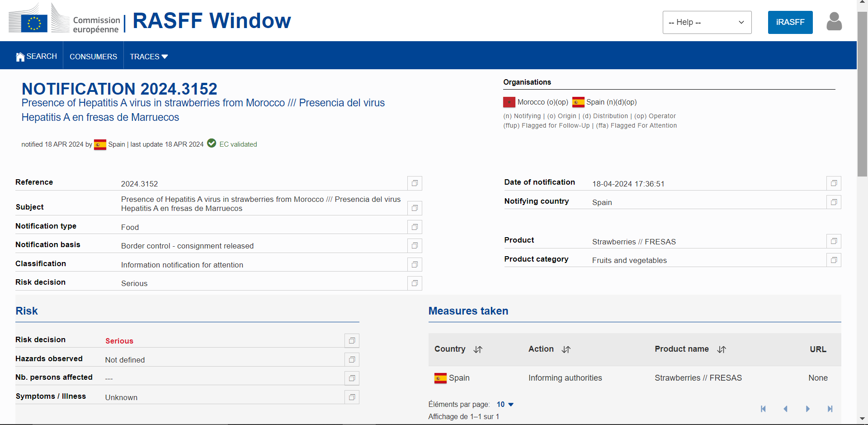Image resolution: width=868 pixels, height=425 pixels.
Task: Open the Help dropdown
Action: pos(707,22)
